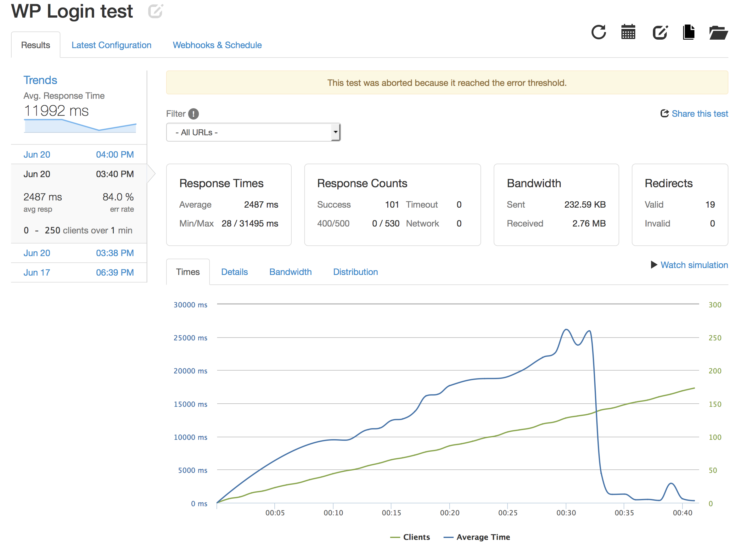Click the 00:15 time axis marker

(x=391, y=512)
